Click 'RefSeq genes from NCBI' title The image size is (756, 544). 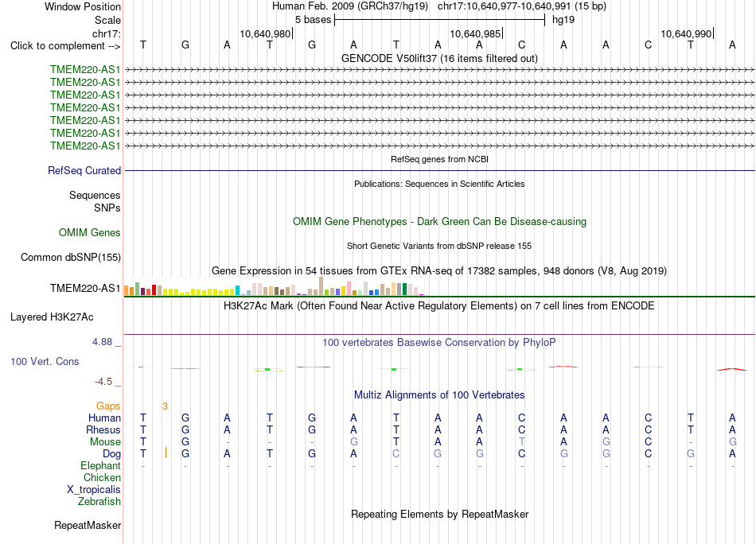coord(439,159)
